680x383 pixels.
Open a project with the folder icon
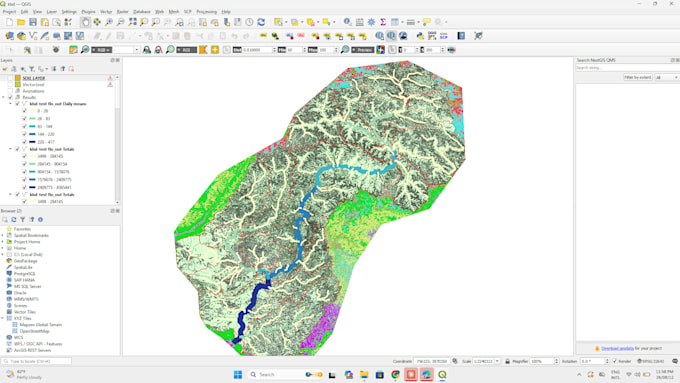(x=21, y=22)
